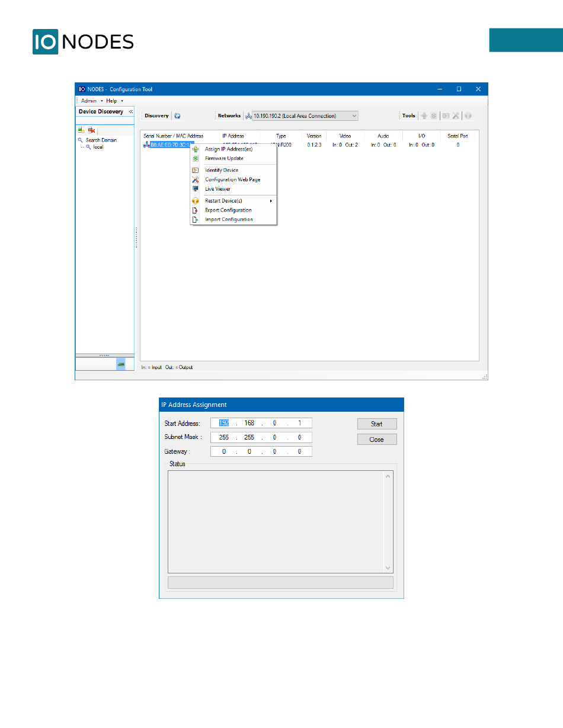Select the local domain tree item
Viewport: 563px width, 728px height.
98,147
